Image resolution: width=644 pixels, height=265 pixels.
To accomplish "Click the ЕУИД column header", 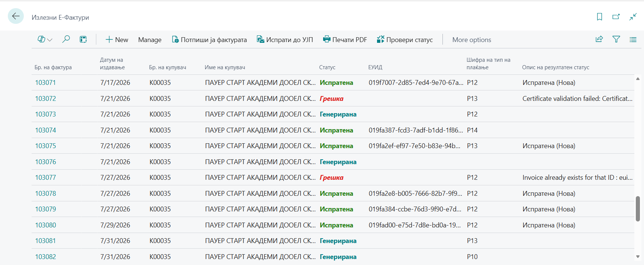I will (x=375, y=67).
